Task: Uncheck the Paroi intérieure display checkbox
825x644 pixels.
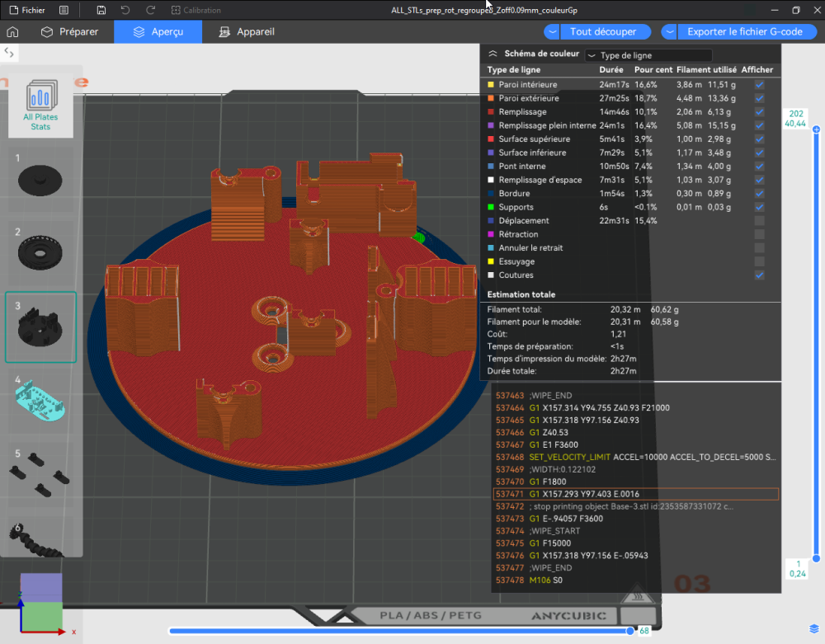Action: (x=759, y=85)
